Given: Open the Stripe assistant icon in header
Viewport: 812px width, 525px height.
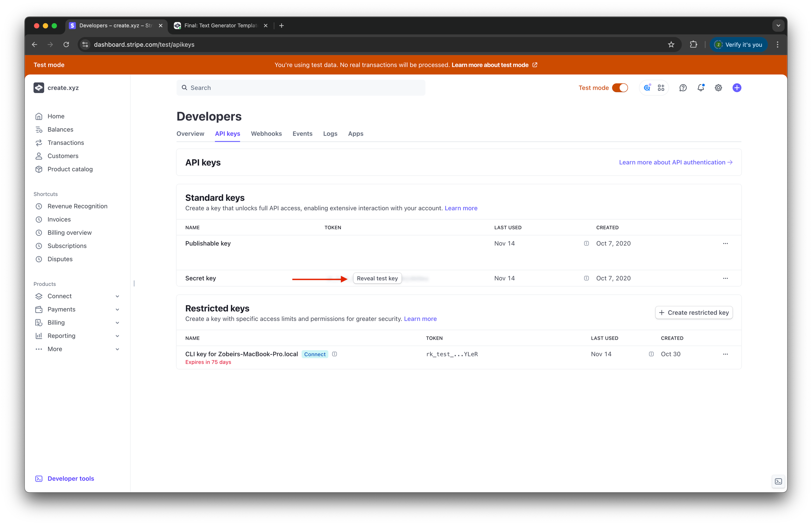Looking at the screenshot, I should tap(647, 88).
